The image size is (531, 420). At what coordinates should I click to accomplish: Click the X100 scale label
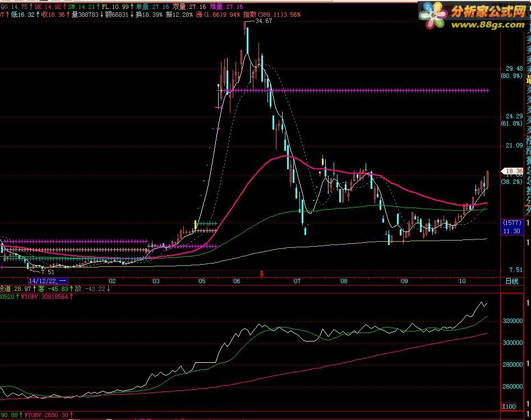pyautogui.click(x=509, y=407)
